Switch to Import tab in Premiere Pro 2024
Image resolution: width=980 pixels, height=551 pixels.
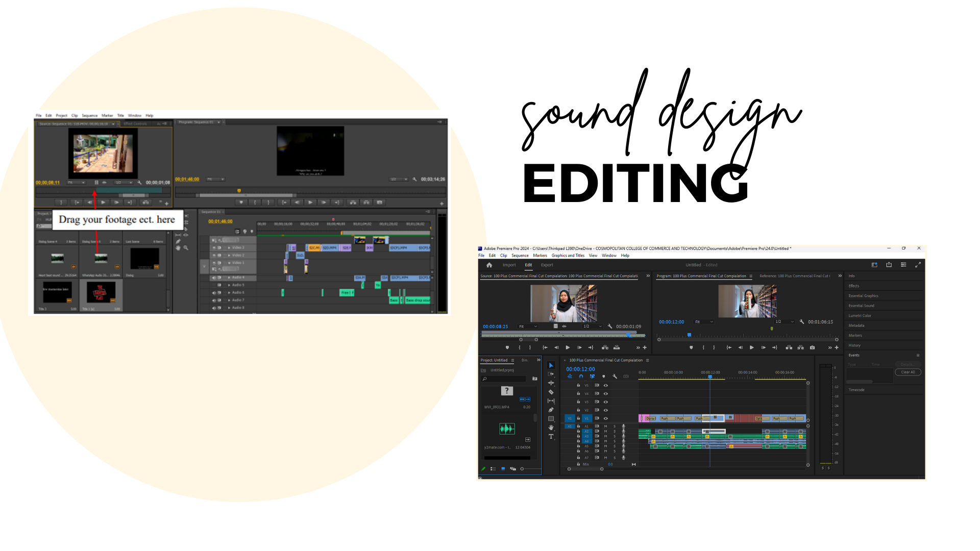(509, 265)
